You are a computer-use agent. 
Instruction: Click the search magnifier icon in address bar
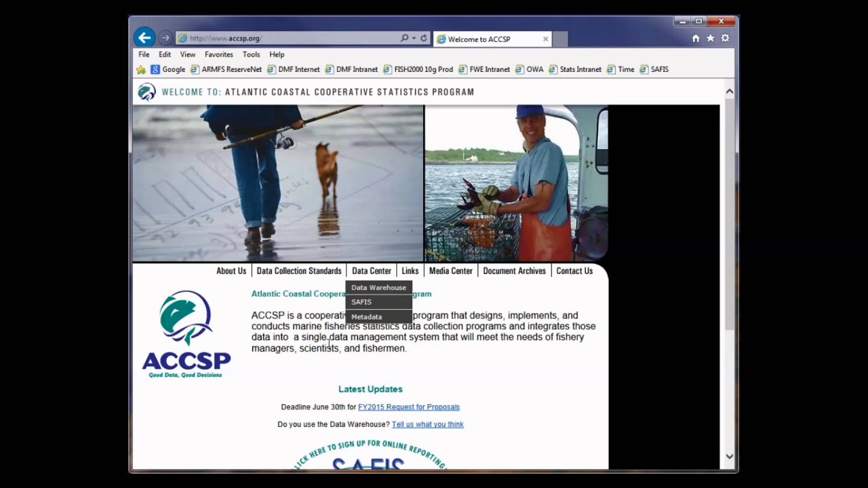point(404,39)
